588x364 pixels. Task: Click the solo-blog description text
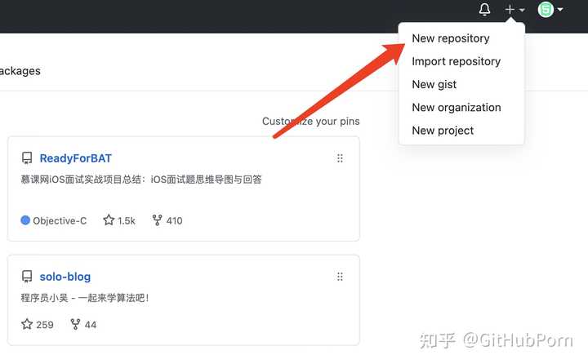click(85, 298)
